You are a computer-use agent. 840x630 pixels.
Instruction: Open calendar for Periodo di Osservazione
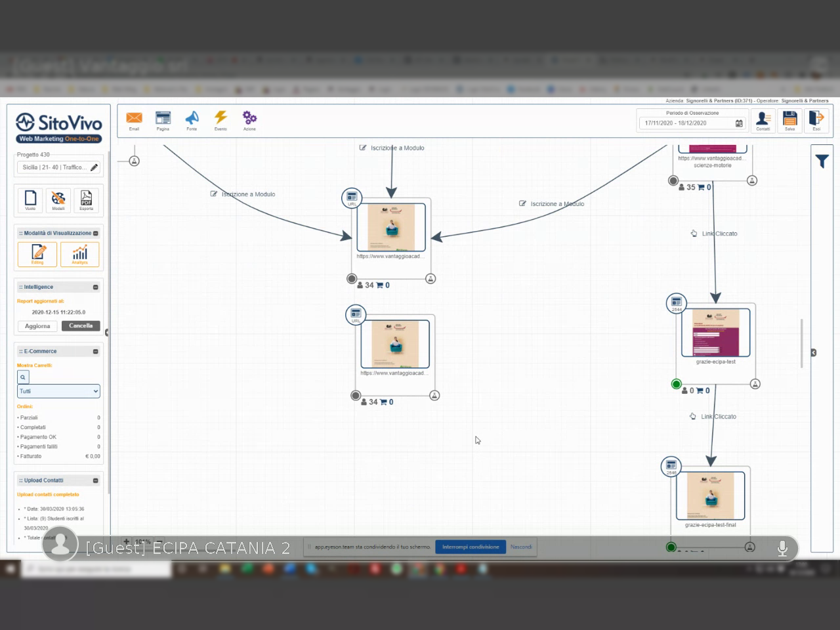740,123
